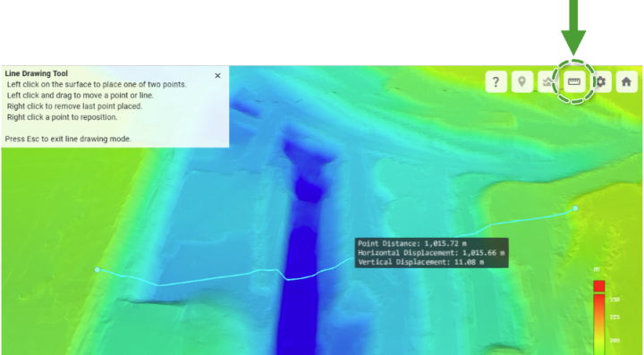Click the cyan line where it crosses the dark blue channel

[x=299, y=278]
